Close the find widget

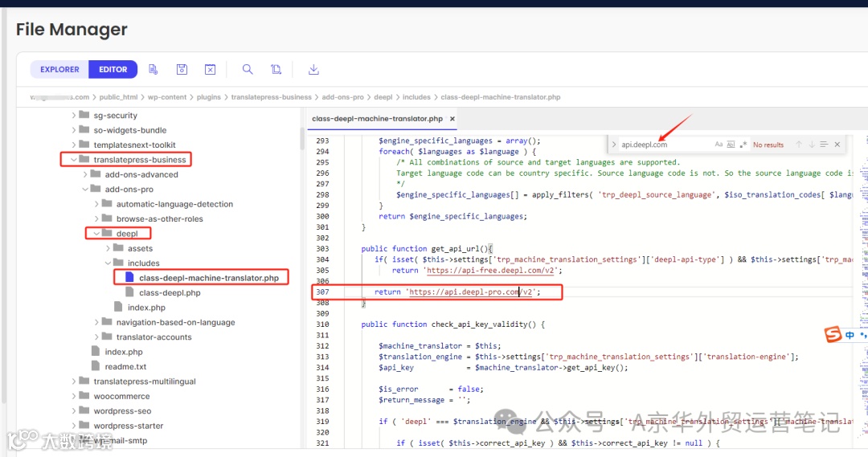point(837,145)
